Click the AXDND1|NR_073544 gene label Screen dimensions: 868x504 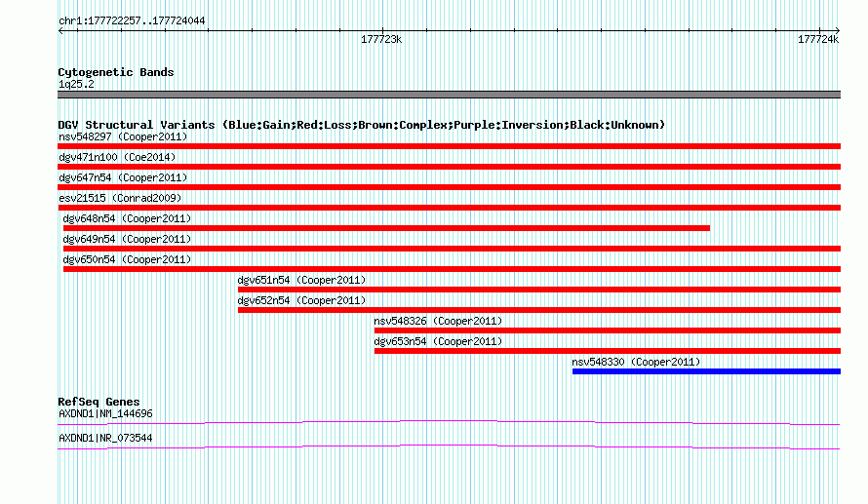(x=105, y=438)
